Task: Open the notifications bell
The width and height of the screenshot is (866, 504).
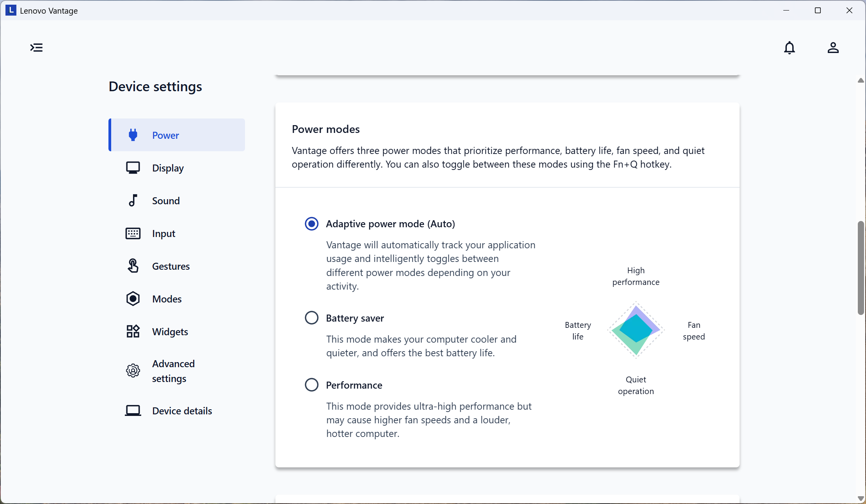Action: click(789, 48)
